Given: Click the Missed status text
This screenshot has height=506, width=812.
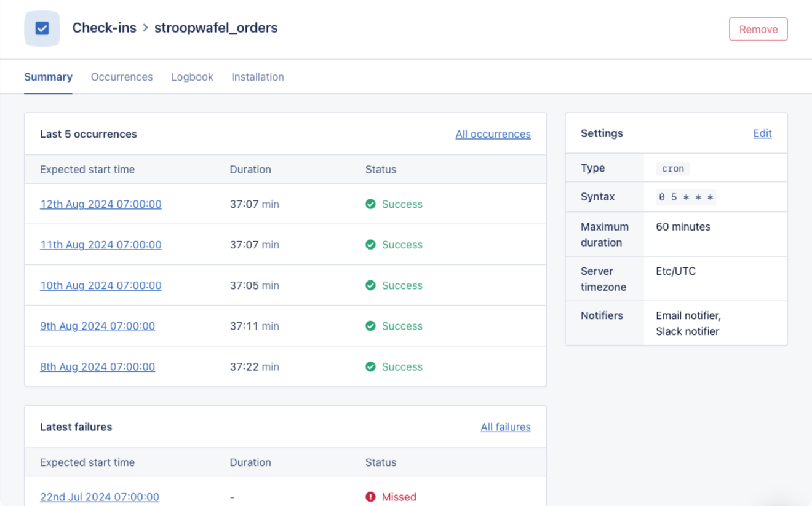Looking at the screenshot, I should [399, 497].
